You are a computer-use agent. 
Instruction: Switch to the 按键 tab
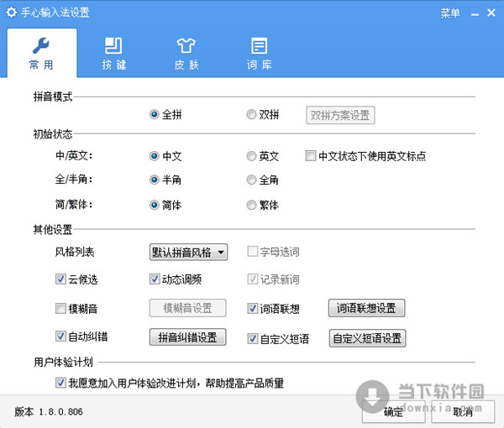(113, 54)
